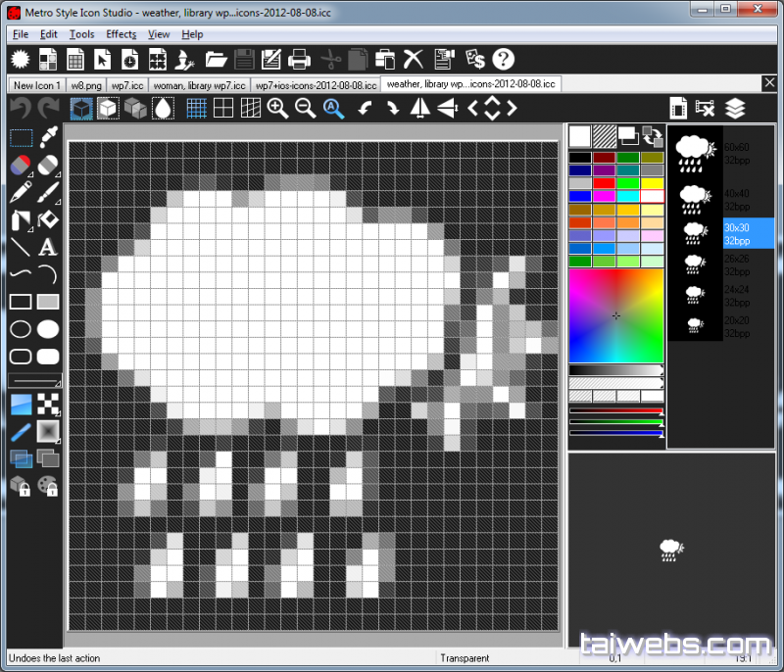Click the blue channel slider

(x=615, y=431)
